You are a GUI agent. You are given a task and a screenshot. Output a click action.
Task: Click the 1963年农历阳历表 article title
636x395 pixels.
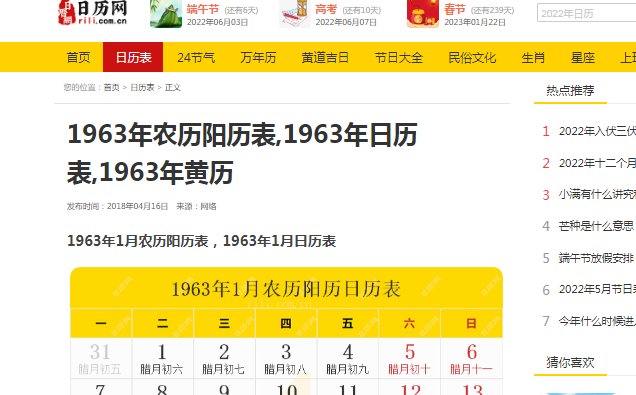(242, 153)
